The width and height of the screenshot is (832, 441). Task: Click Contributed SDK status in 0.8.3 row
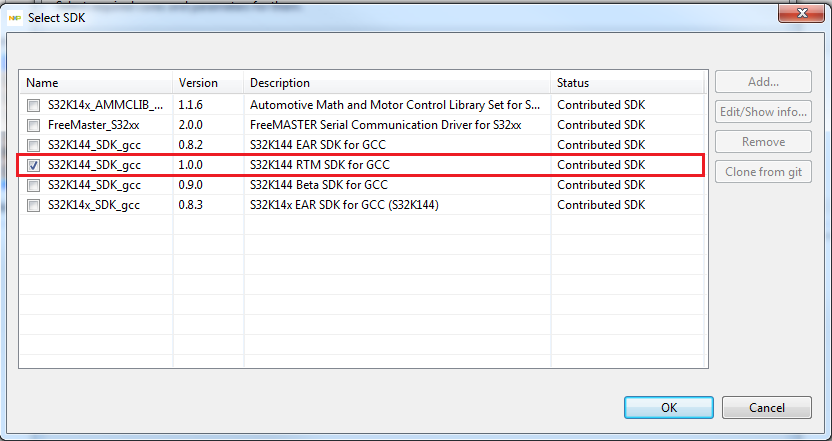(x=601, y=205)
